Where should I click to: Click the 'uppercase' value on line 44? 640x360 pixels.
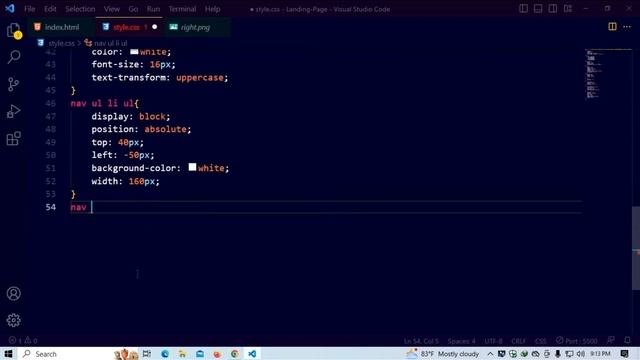[x=200, y=78]
